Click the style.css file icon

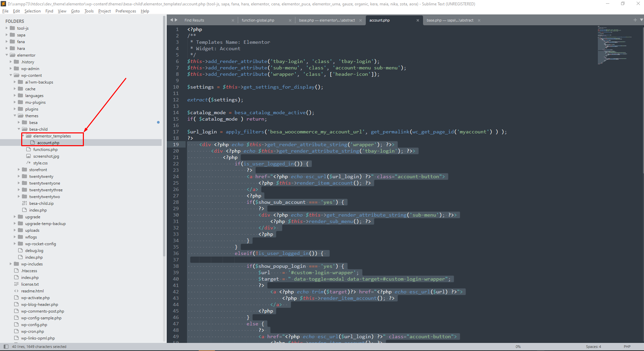[x=29, y=163]
